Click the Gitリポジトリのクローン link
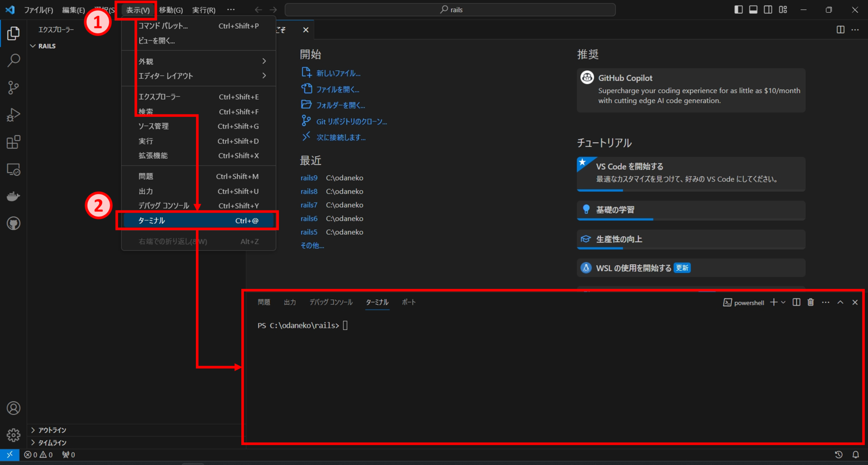This screenshot has width=868, height=465. tap(351, 121)
